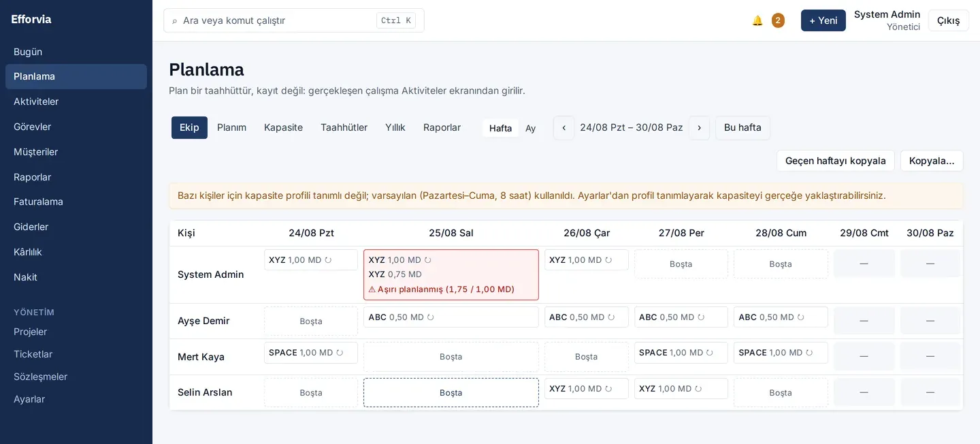
Task: Click the recurrence icon on Ayşe Demir's 25/08 ABC entry
Action: click(x=430, y=317)
